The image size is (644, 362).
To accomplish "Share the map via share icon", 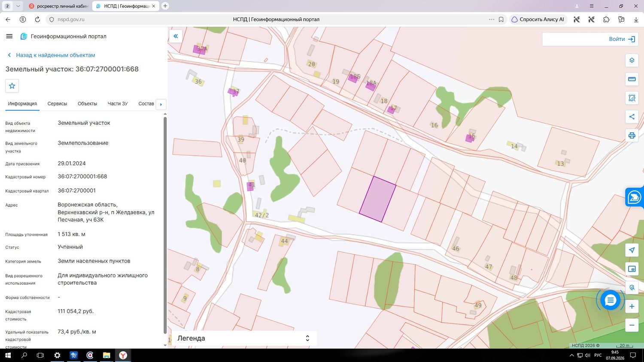I will pyautogui.click(x=632, y=117).
